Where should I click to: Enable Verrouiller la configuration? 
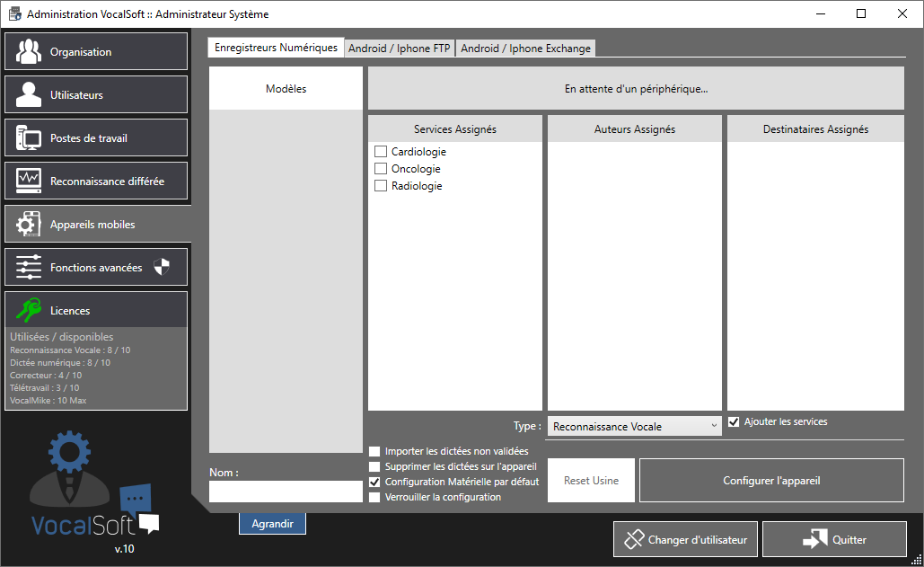tap(374, 498)
